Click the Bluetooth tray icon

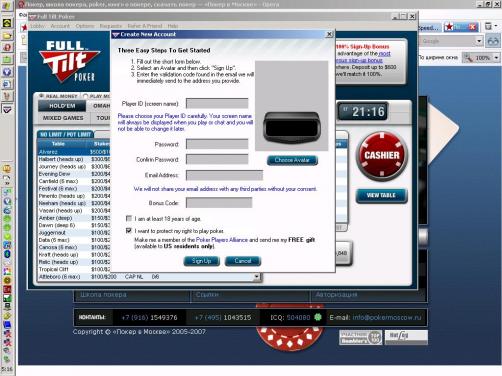click(7, 254)
